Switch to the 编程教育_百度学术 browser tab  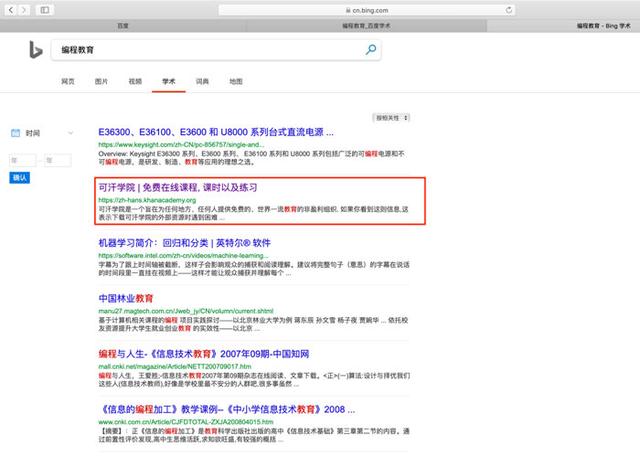coord(366,26)
